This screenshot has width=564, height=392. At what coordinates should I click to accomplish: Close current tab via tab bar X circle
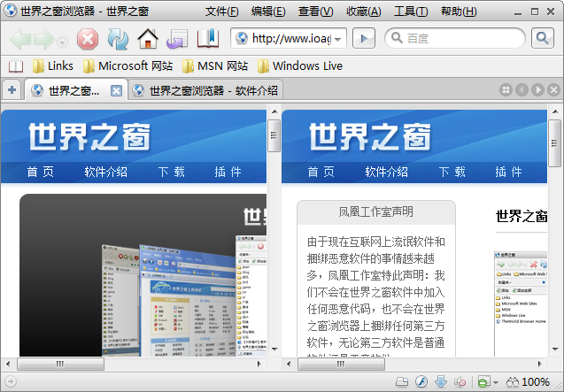coord(554,90)
